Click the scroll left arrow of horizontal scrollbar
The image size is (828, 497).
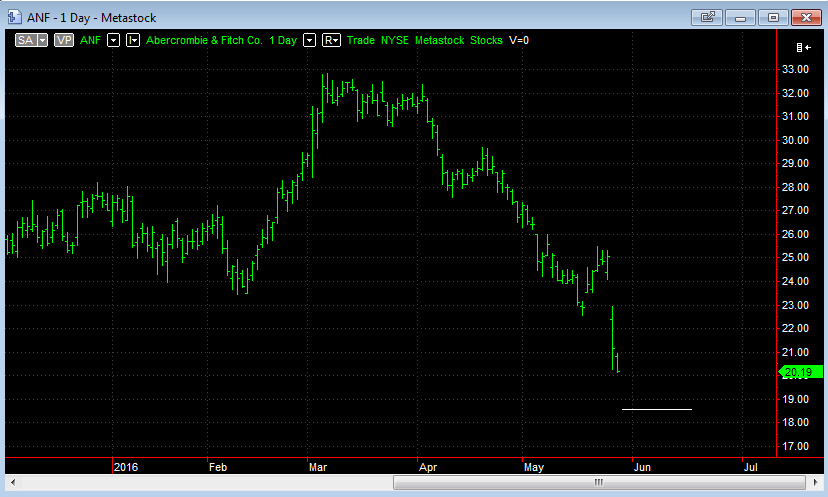(13, 482)
